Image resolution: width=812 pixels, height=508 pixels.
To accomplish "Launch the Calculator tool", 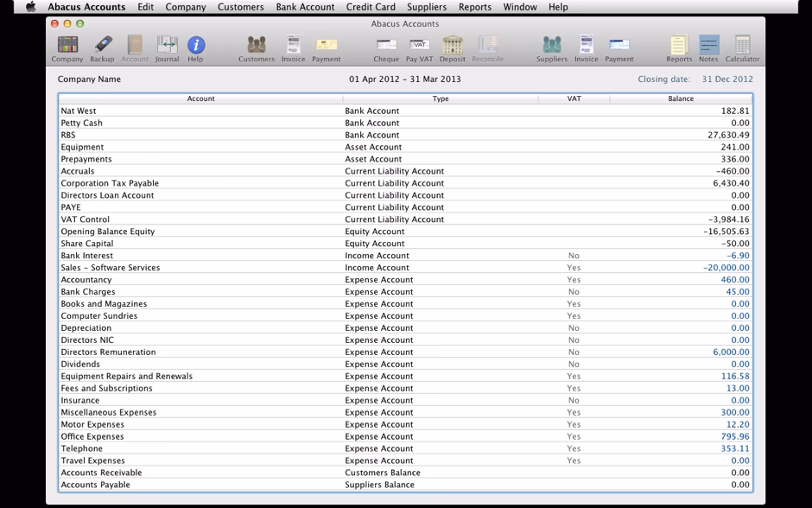I will [742, 48].
